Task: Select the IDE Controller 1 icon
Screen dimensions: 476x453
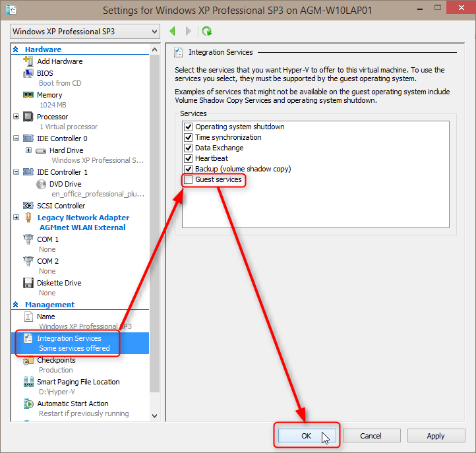Action: pos(28,172)
